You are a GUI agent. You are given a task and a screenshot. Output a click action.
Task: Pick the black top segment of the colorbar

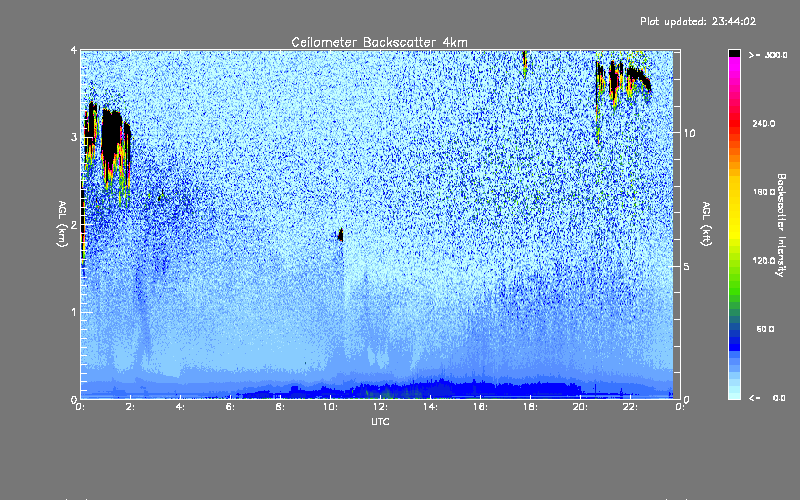tap(734, 53)
